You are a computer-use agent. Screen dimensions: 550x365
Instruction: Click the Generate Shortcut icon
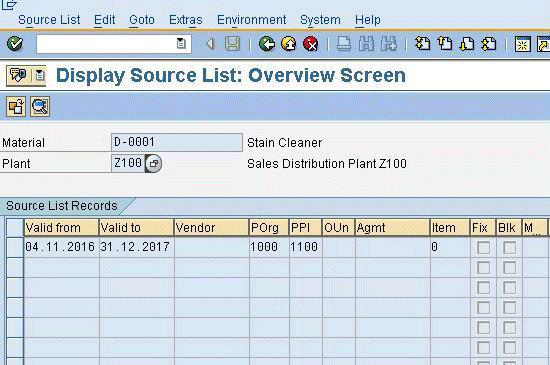[x=543, y=44]
